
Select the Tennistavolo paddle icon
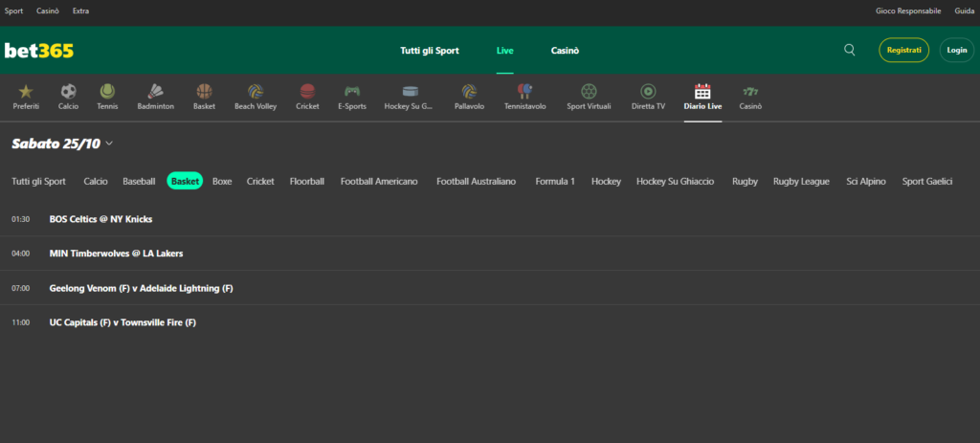pos(525,92)
